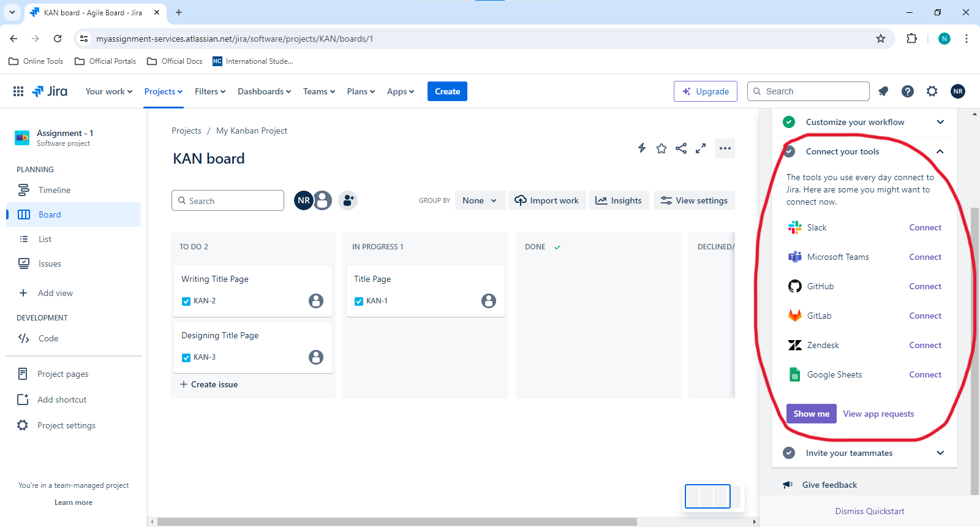Screen dimensions: 980x527
Task: Expand the Invite your teammates section
Action: (x=940, y=453)
